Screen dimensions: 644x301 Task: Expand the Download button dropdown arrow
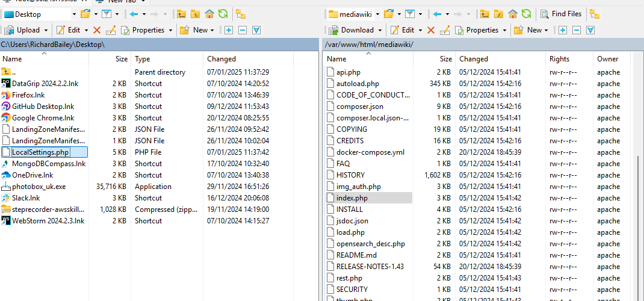tap(380, 30)
